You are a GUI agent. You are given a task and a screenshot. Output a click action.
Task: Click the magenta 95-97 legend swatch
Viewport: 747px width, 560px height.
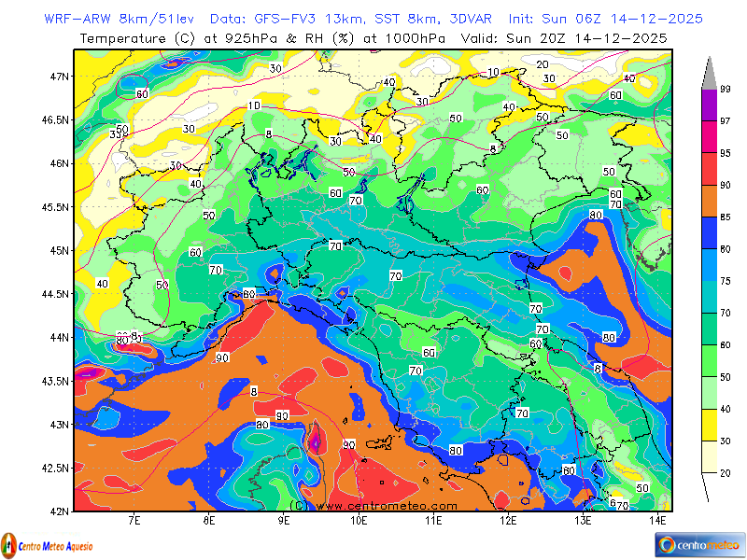709,136
